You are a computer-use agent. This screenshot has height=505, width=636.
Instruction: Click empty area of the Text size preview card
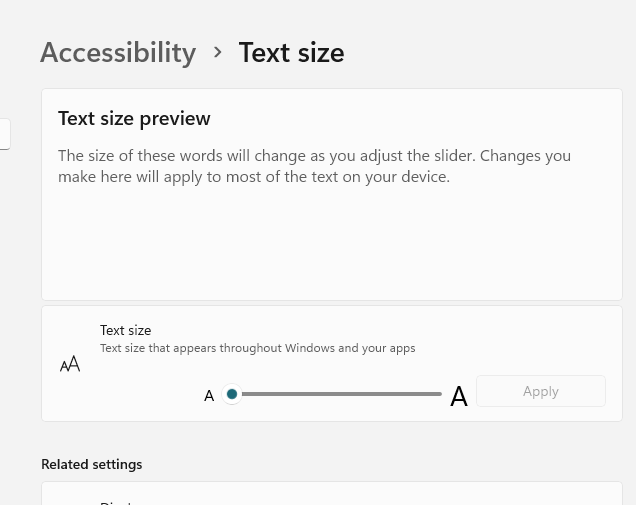pyautogui.click(x=332, y=243)
